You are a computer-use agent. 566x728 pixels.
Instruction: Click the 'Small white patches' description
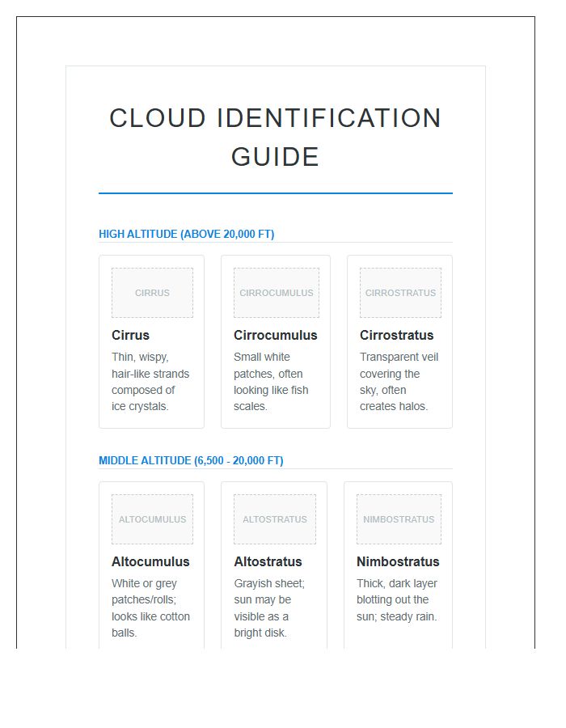(271, 382)
